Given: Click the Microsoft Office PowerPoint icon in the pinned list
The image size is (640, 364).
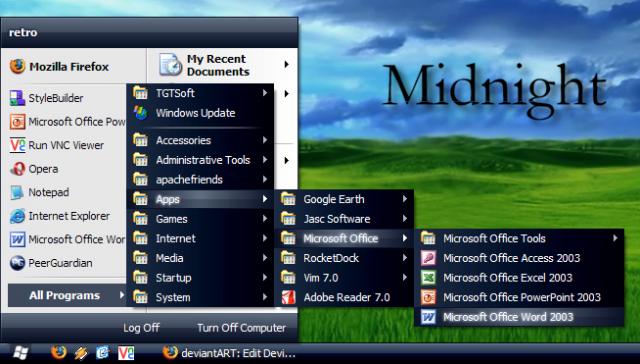Looking at the screenshot, I should coord(17,122).
